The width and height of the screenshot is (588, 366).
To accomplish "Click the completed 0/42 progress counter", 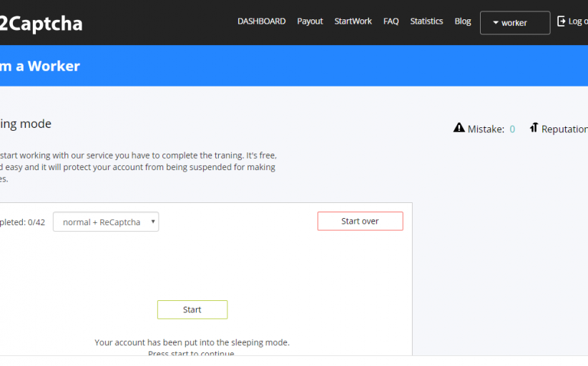I will point(22,222).
